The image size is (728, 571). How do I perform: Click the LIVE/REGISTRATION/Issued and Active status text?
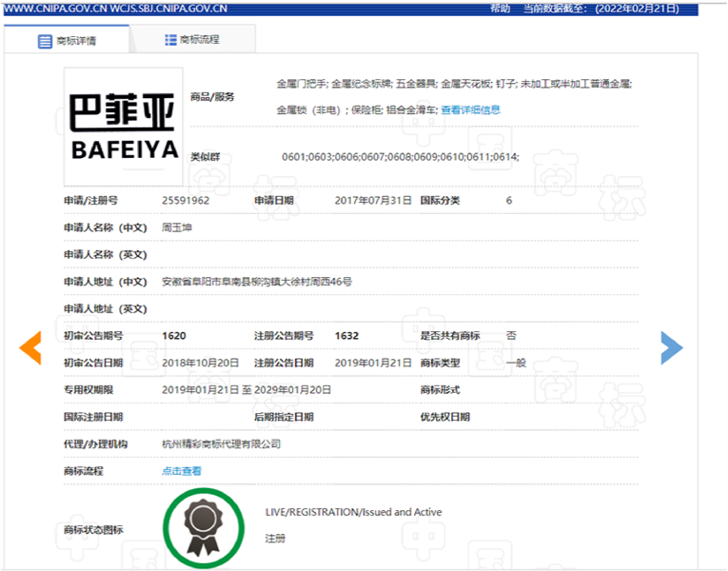(353, 512)
